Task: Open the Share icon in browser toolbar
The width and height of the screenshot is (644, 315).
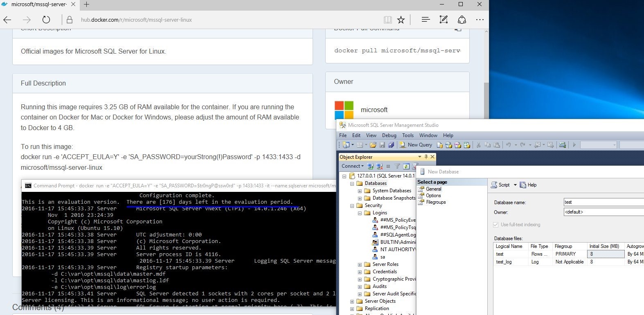Action: (x=462, y=20)
